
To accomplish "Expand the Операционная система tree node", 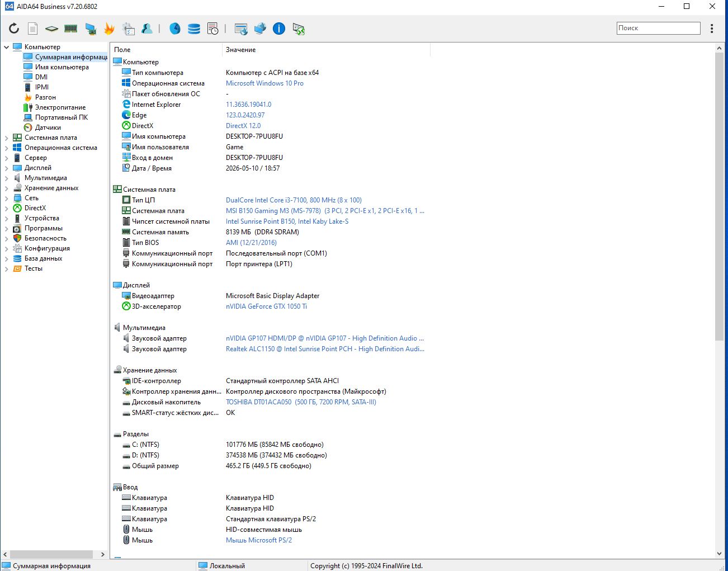I will [6, 148].
